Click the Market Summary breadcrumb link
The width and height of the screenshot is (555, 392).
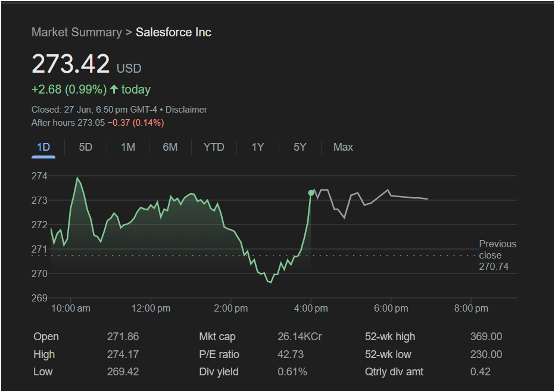pyautogui.click(x=76, y=32)
